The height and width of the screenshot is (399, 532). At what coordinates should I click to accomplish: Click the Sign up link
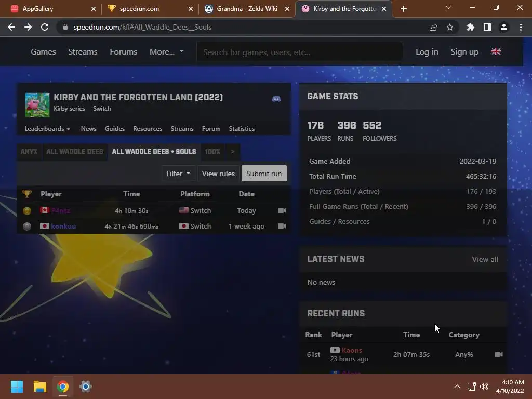coord(464,52)
